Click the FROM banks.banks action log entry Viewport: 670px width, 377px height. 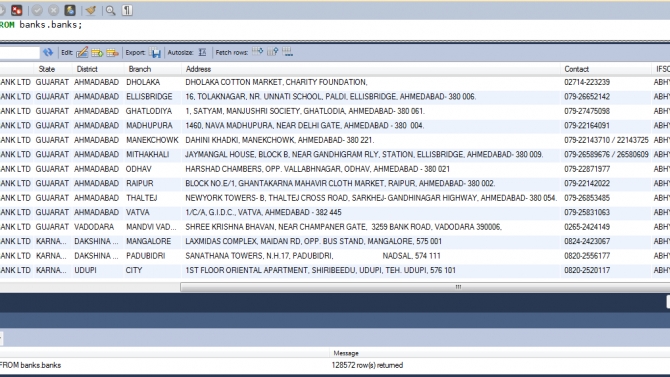pyautogui.click(x=30, y=365)
